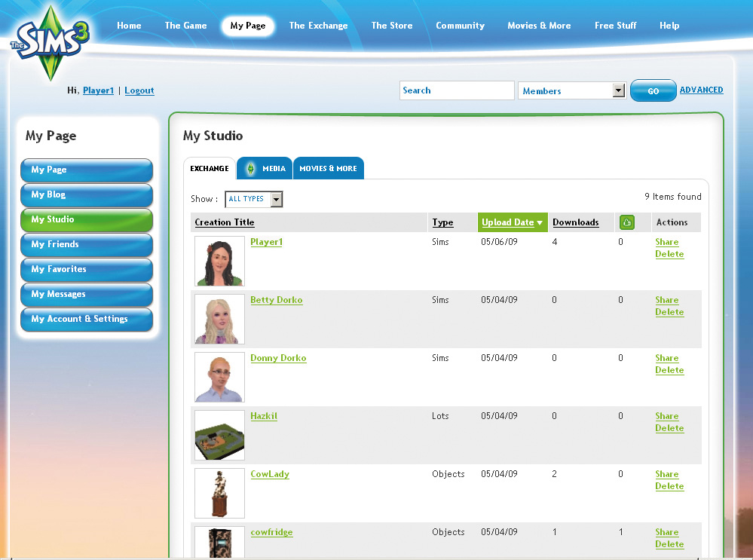Open CowLady statue thumbnail

219,494
